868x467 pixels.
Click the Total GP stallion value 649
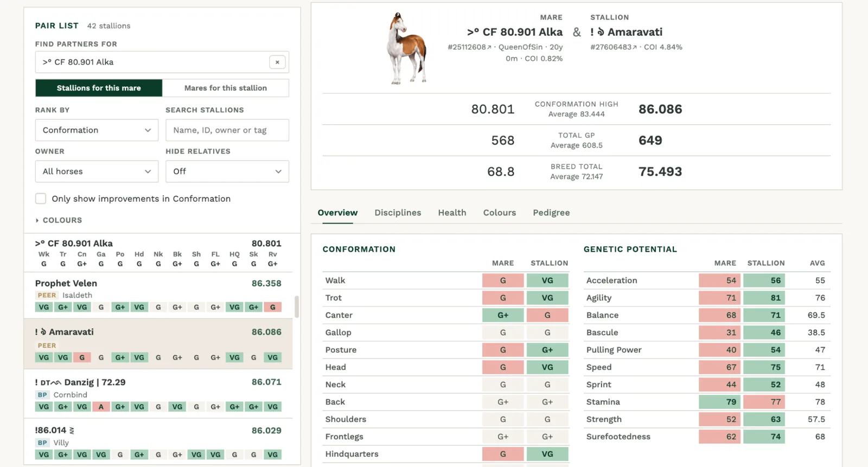(x=650, y=140)
